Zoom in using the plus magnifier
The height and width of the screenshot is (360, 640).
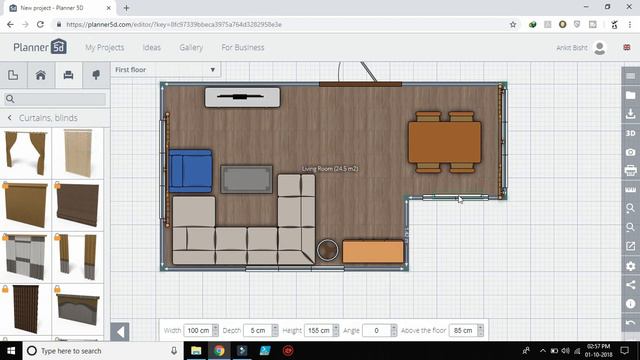(x=631, y=208)
